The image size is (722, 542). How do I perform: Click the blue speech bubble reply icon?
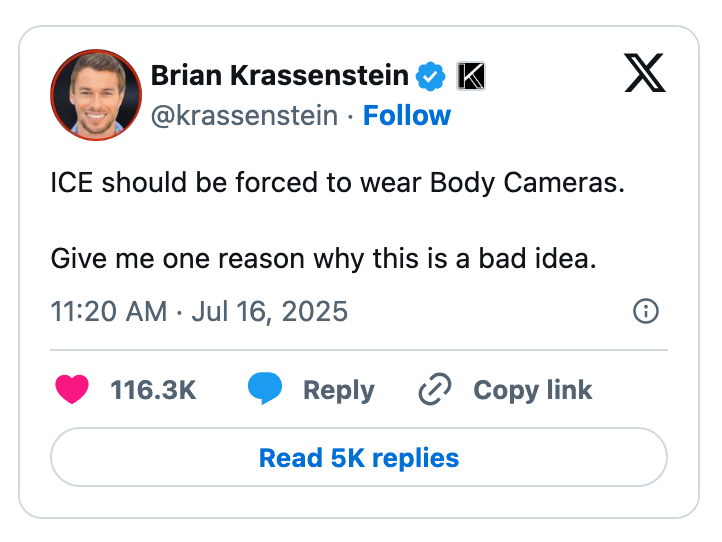click(265, 389)
